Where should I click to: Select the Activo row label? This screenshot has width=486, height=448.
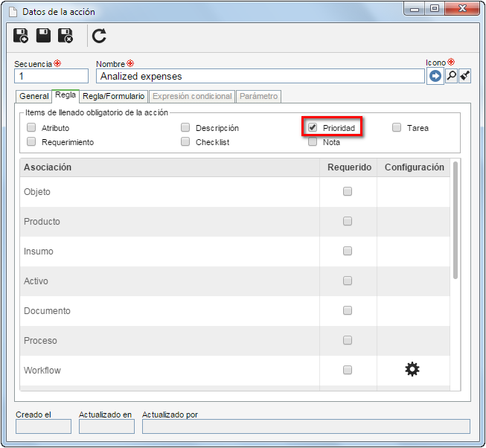coord(36,281)
